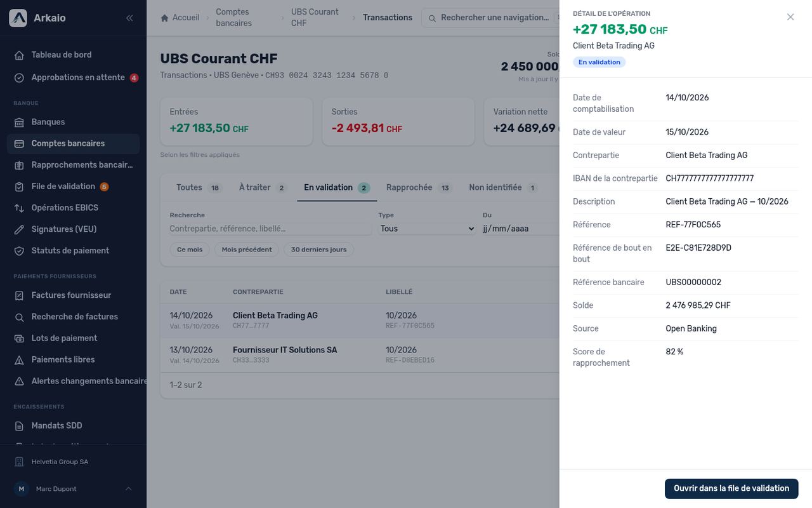Collapse the sidebar with the double-chevron icon
The width and height of the screenshot is (812, 508).
(x=129, y=18)
